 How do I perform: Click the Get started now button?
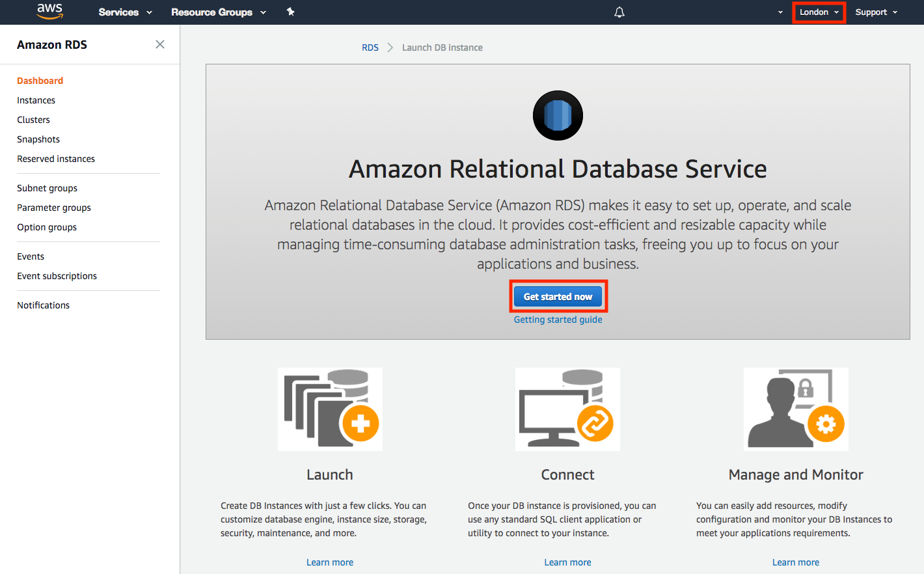558,297
